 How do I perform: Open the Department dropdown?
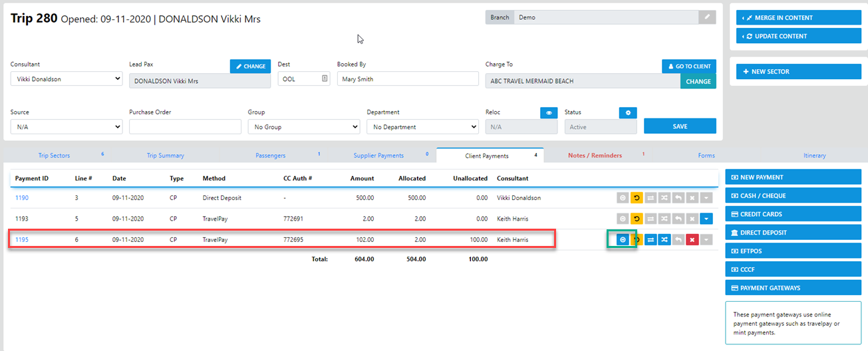coord(422,127)
